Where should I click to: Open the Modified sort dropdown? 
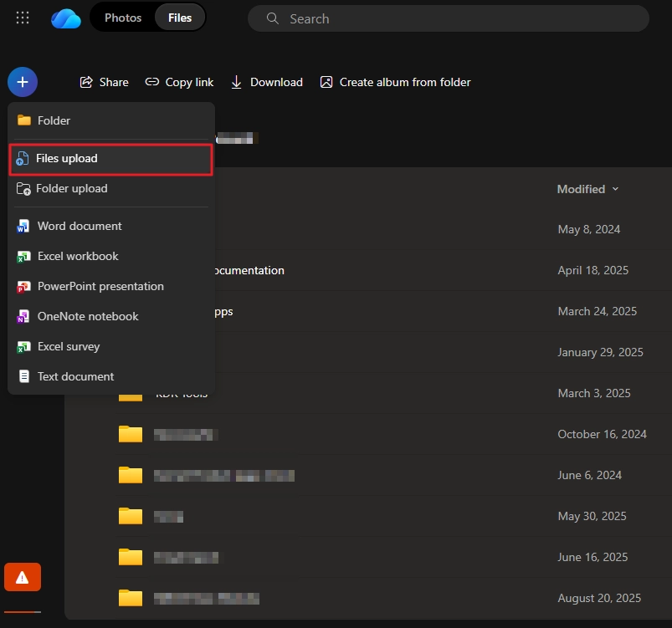587,189
